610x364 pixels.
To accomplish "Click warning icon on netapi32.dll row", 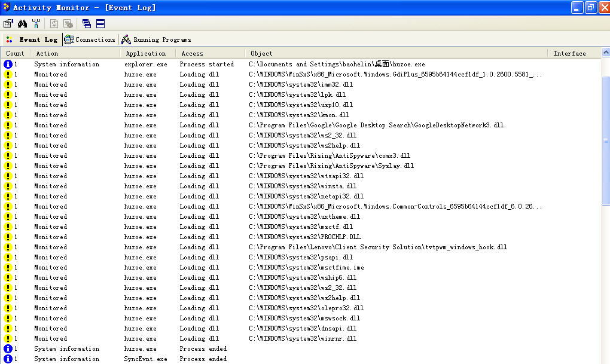I will [8, 197].
